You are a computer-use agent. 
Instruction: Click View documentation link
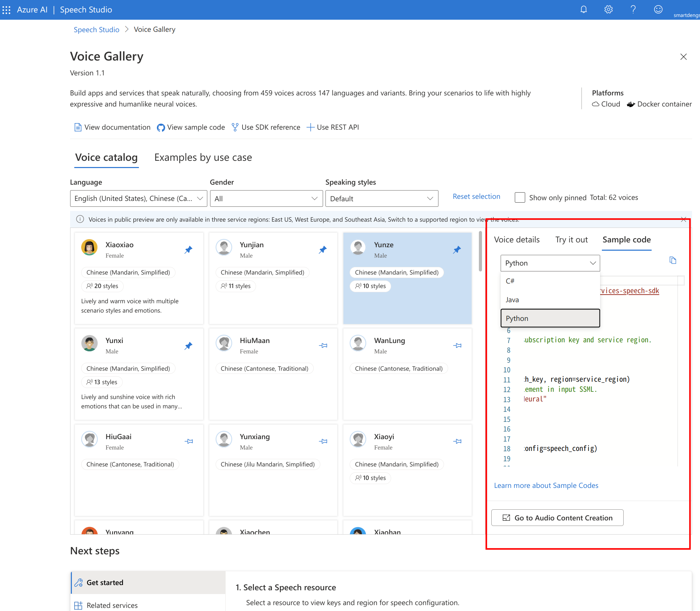(113, 127)
